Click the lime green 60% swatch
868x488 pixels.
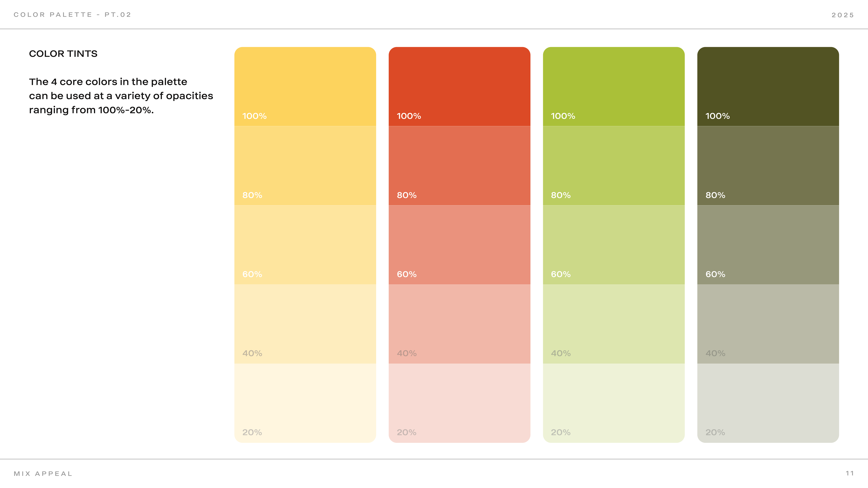(x=614, y=245)
